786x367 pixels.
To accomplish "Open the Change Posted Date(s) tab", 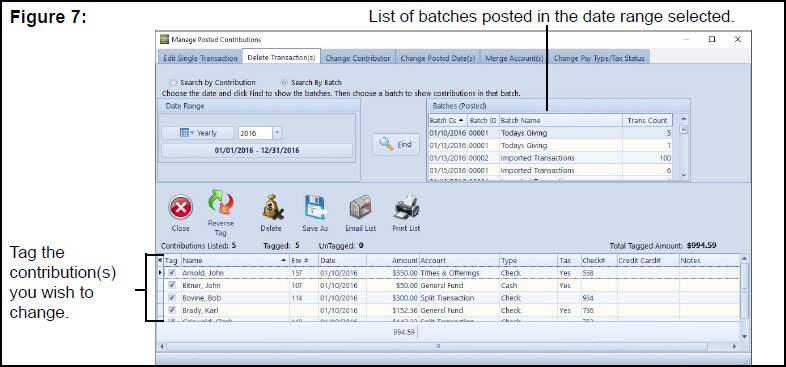I will point(438,58).
